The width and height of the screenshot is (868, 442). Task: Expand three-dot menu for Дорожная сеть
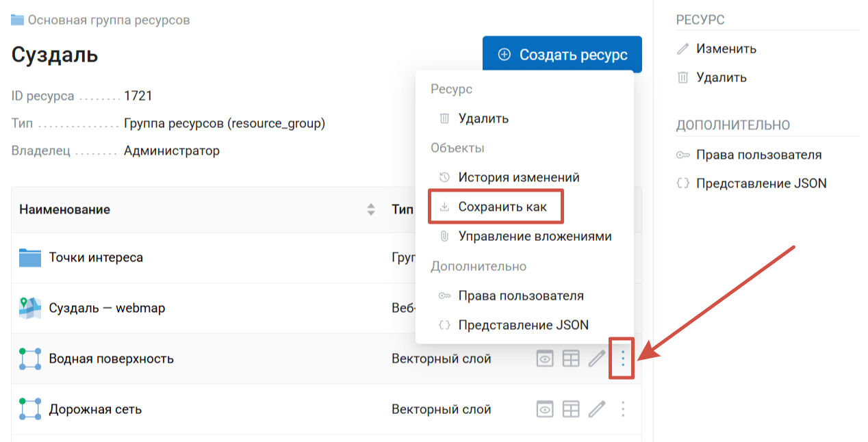pyautogui.click(x=622, y=409)
